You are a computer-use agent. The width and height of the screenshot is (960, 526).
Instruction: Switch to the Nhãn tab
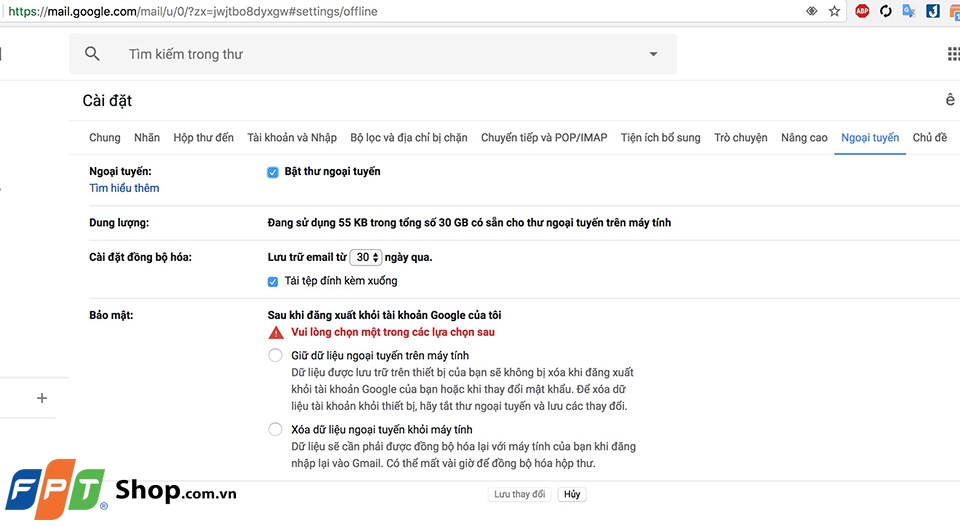tap(147, 138)
